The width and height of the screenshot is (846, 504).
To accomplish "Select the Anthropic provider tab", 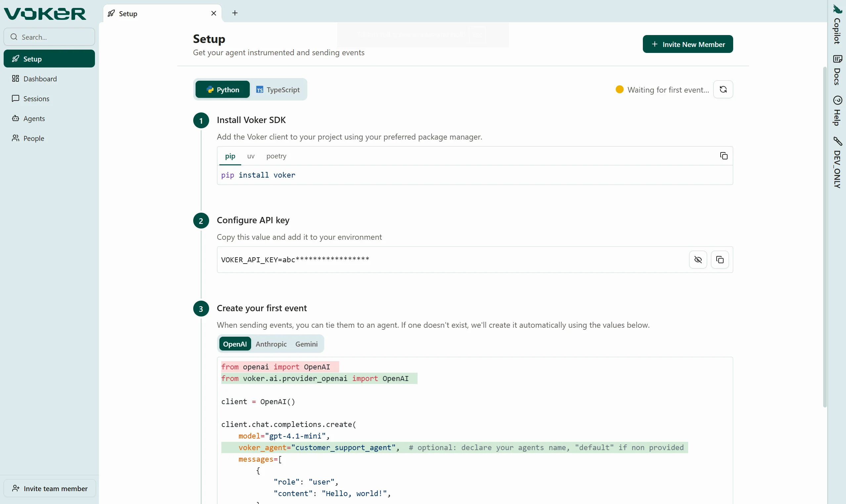I will click(271, 344).
